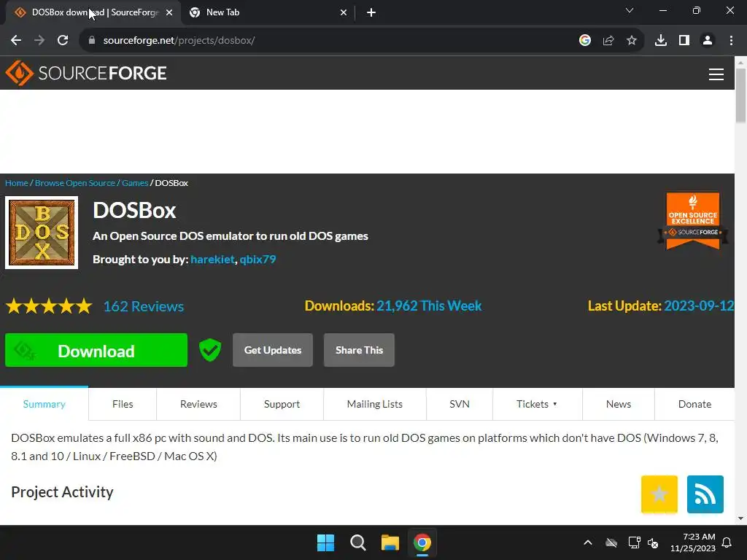
Task: Close the DOSBox download tab
Action: pyautogui.click(x=169, y=12)
